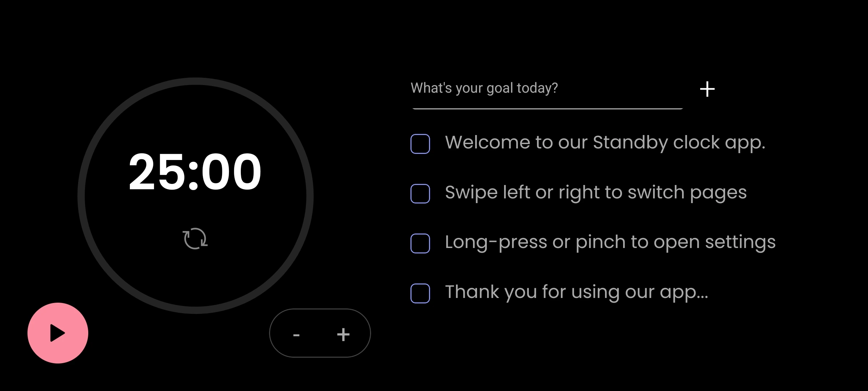Decrease timer duration with minus button
The width and height of the screenshot is (868, 391).
pyautogui.click(x=296, y=335)
